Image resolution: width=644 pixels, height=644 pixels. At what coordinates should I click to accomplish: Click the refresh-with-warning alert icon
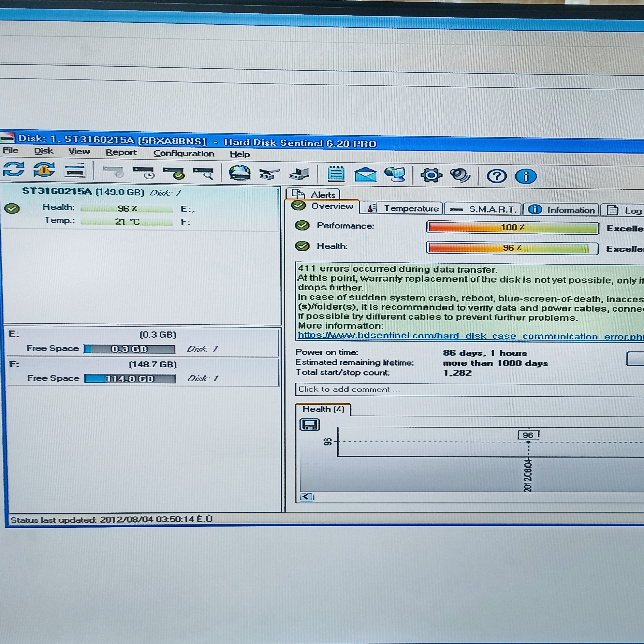tap(44, 170)
